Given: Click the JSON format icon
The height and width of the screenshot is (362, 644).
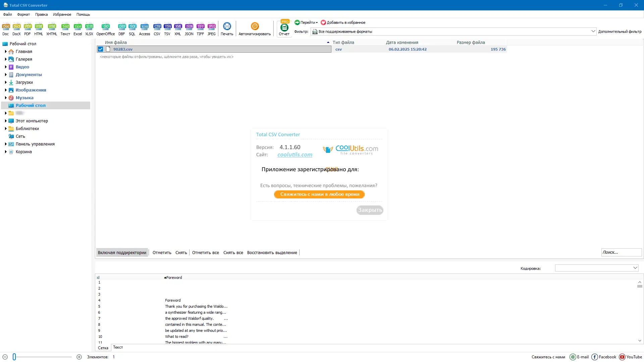Looking at the screenshot, I should [x=189, y=29].
